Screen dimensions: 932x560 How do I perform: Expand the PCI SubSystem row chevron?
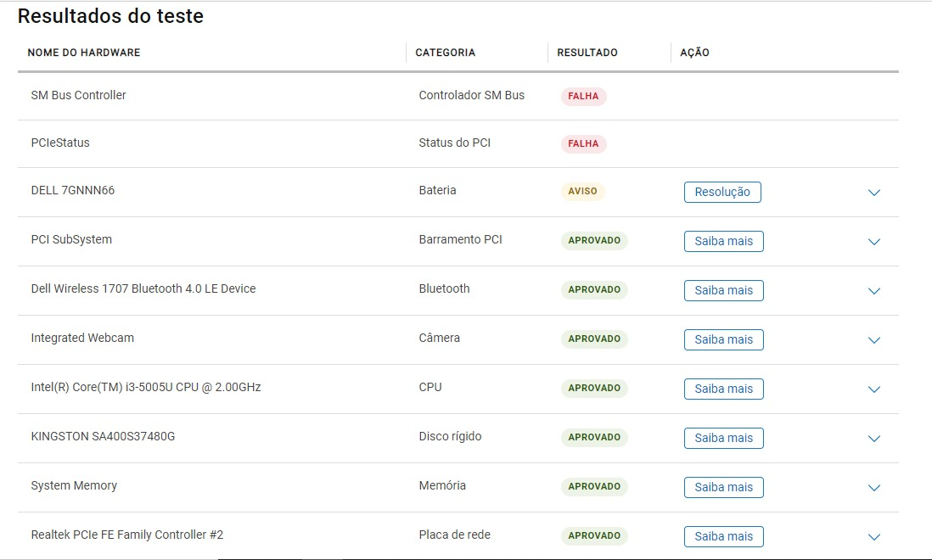[x=873, y=242]
